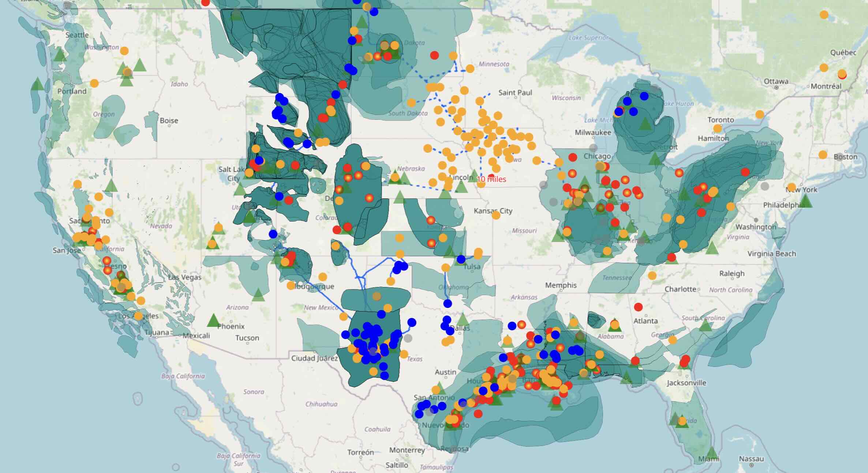Image resolution: width=868 pixels, height=473 pixels.
Task: Select the Tijuana city label
Action: pyautogui.click(x=157, y=333)
